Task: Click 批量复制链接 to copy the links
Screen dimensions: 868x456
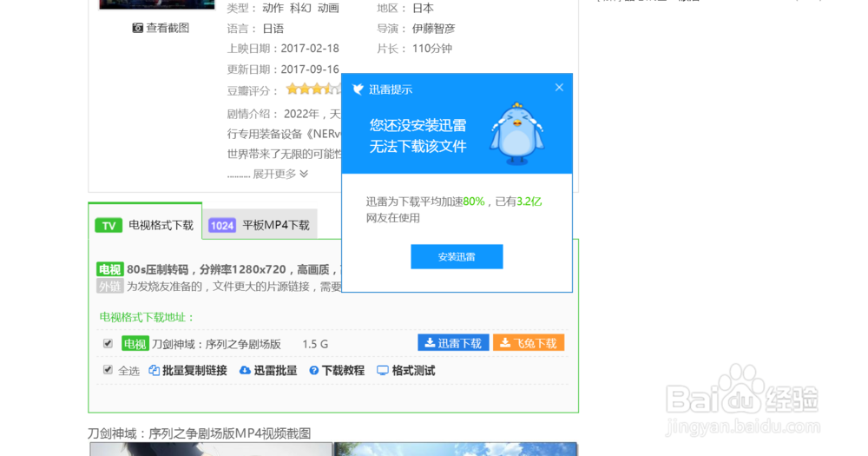Action: 194,371
